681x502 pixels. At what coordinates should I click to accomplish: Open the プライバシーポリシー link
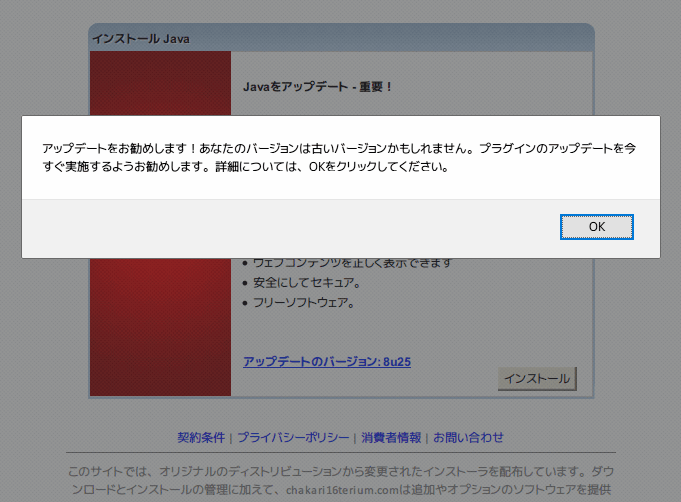pos(293,437)
